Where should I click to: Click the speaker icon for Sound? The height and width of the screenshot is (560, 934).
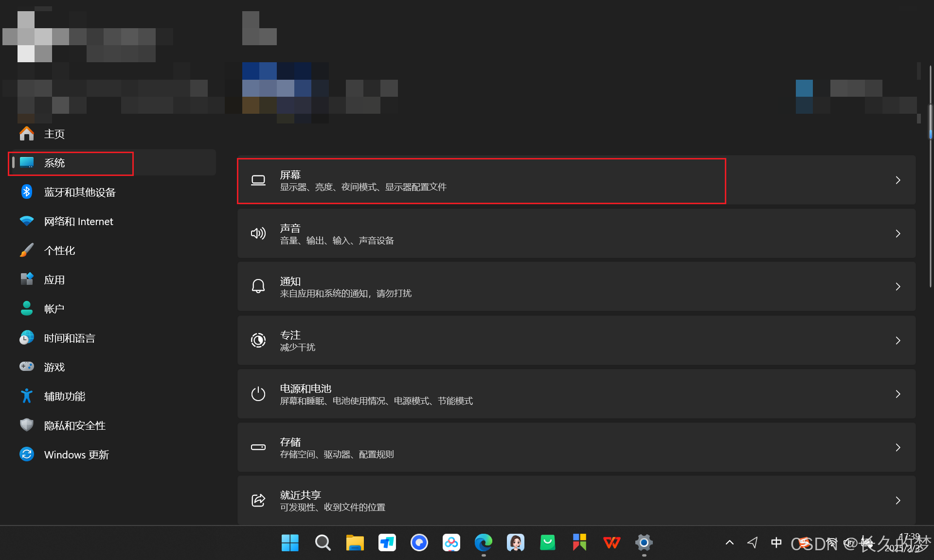tap(258, 233)
